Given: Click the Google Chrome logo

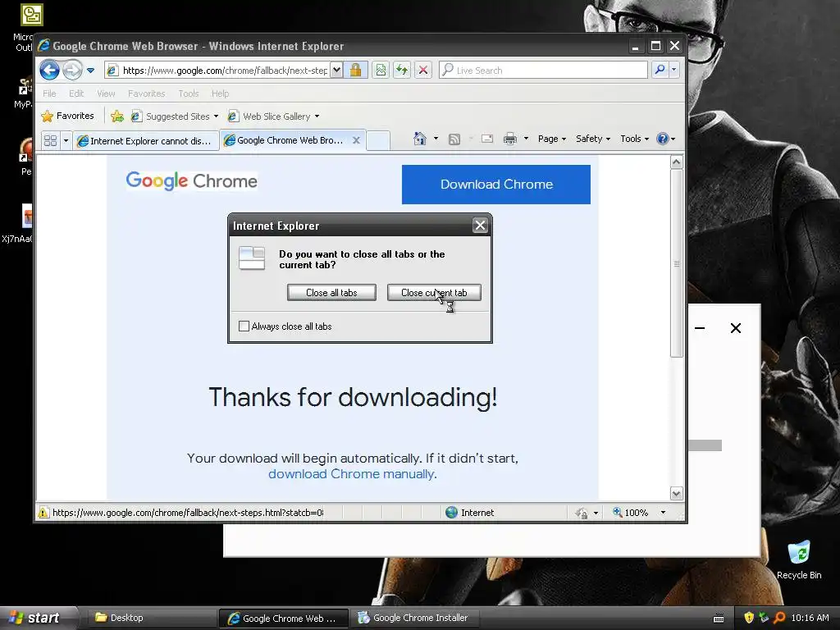Looking at the screenshot, I should tap(191, 181).
